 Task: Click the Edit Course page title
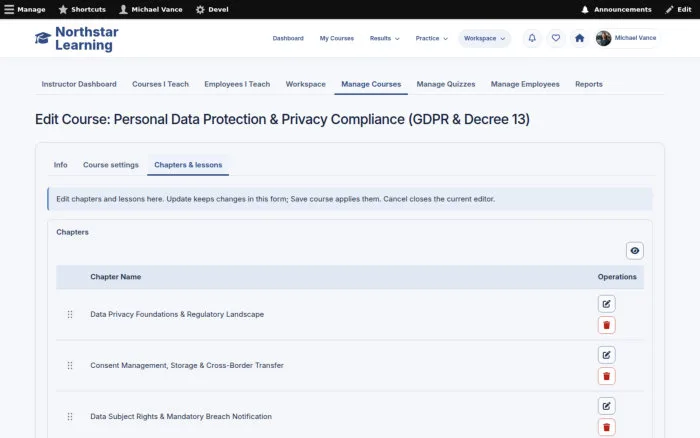282,119
